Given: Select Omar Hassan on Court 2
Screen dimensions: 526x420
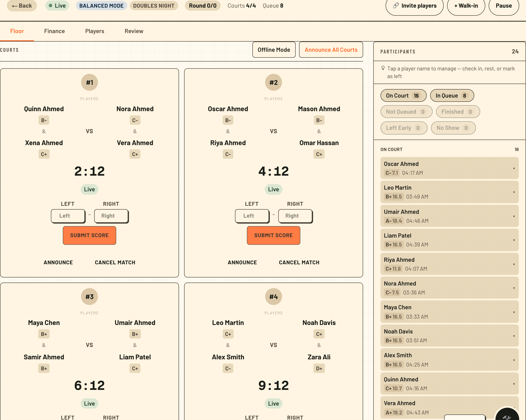Looking at the screenshot, I should (319, 143).
